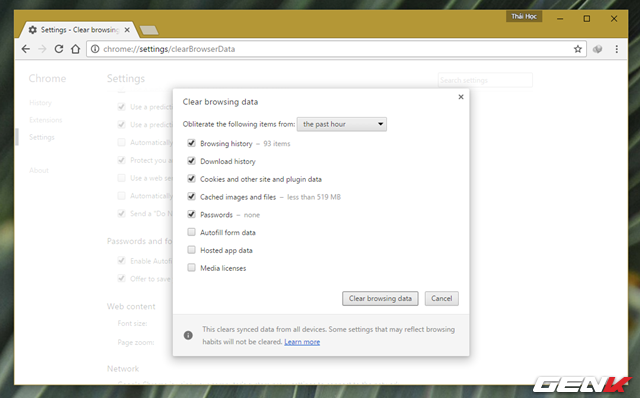This screenshot has height=398, width=640.
Task: Toggle Cached images and files checkbox
Action: (x=191, y=196)
